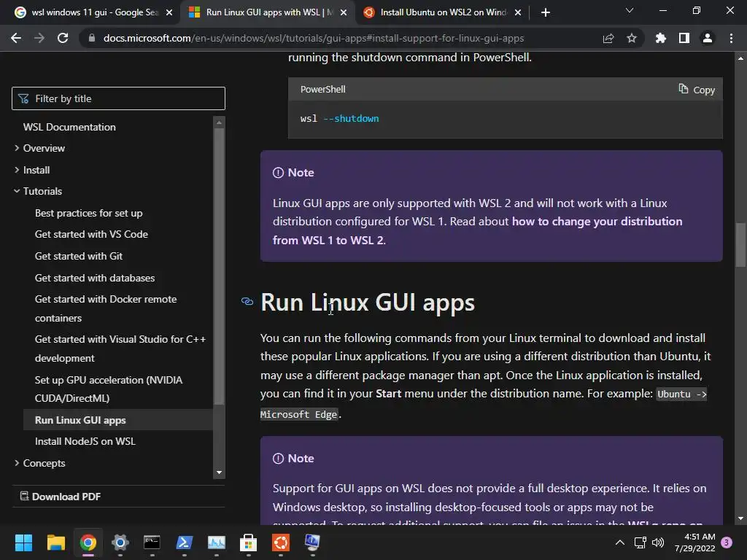747x560 pixels.
Task: Open Get started with Git
Action: [x=79, y=256]
